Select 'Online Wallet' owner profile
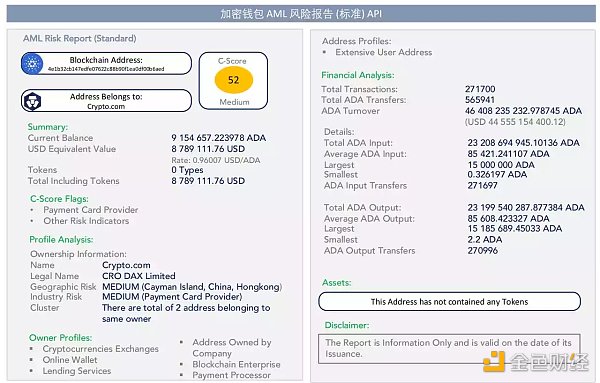 (70, 360)
